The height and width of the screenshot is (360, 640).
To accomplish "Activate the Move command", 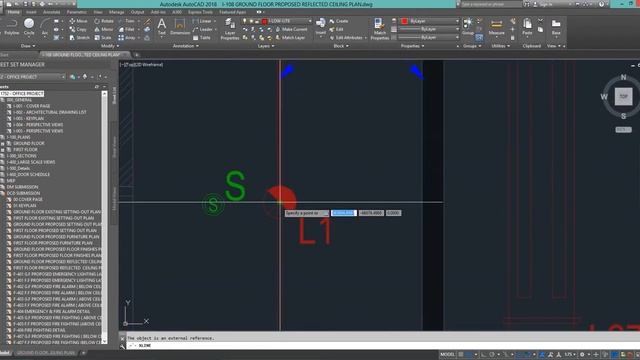I will tap(78, 21).
